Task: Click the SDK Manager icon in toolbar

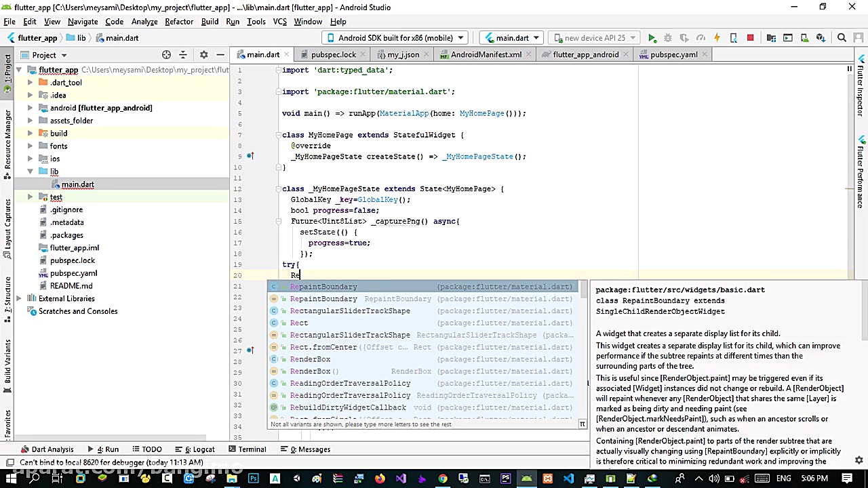Action: 821,38
